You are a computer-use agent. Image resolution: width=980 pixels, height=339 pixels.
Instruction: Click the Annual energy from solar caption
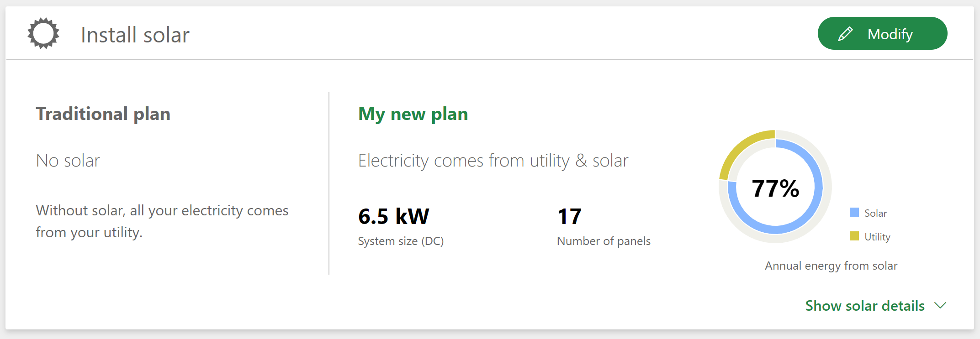tap(831, 266)
